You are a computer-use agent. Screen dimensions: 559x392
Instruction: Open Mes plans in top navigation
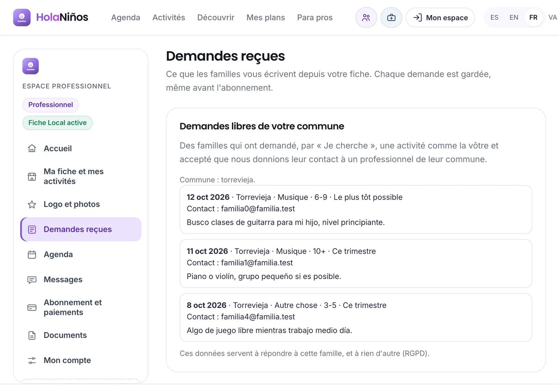pos(266,17)
